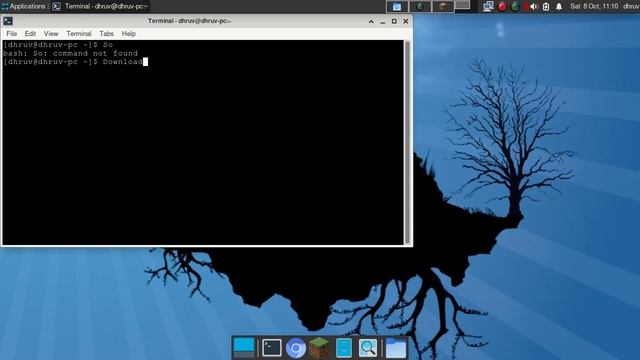
Task: Minimize the terminal window
Action: 382,21
